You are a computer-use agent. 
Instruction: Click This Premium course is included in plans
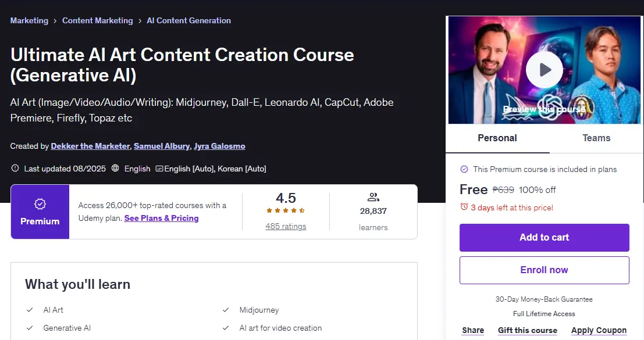(x=545, y=169)
